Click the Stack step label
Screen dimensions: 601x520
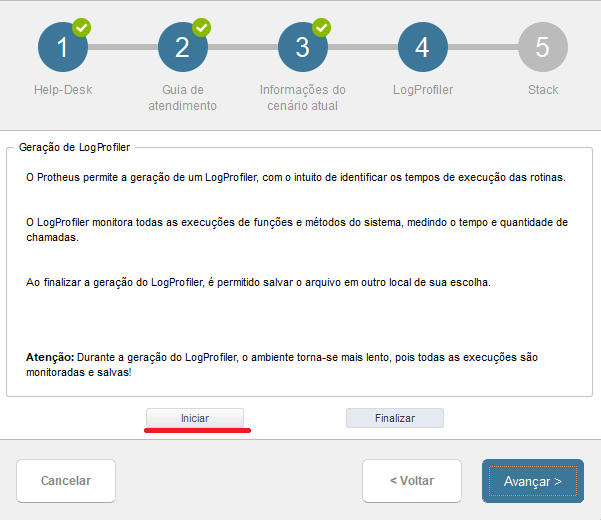[x=543, y=90]
